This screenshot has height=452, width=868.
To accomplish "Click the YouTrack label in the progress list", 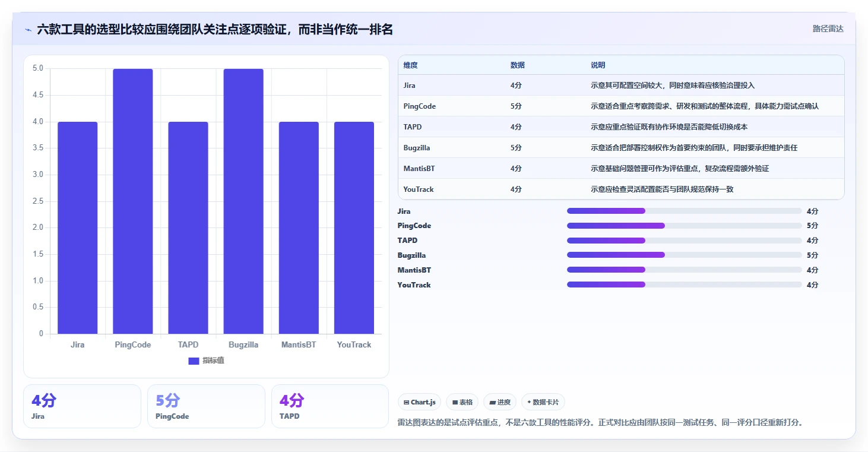I will [x=414, y=285].
